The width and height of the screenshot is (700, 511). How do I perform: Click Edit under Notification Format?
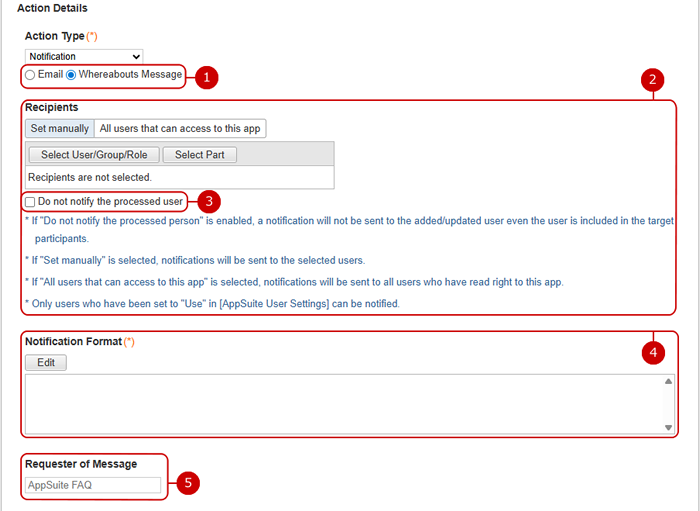pos(46,363)
